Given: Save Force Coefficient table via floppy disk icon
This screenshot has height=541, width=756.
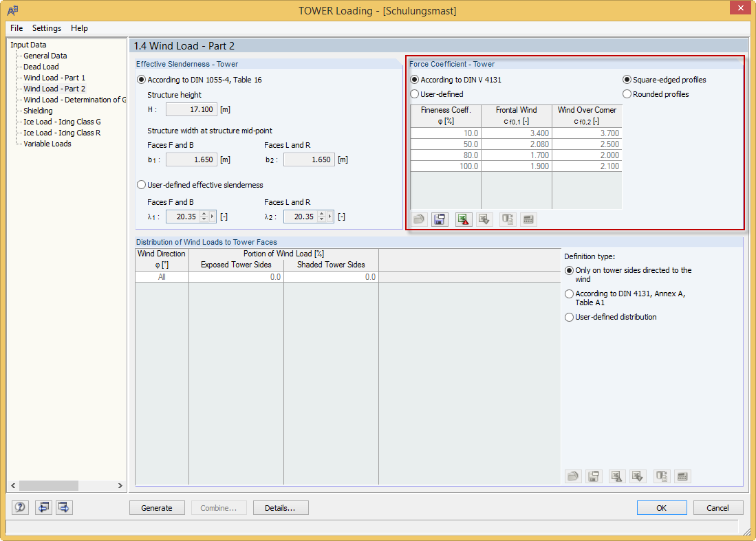Looking at the screenshot, I should point(440,219).
